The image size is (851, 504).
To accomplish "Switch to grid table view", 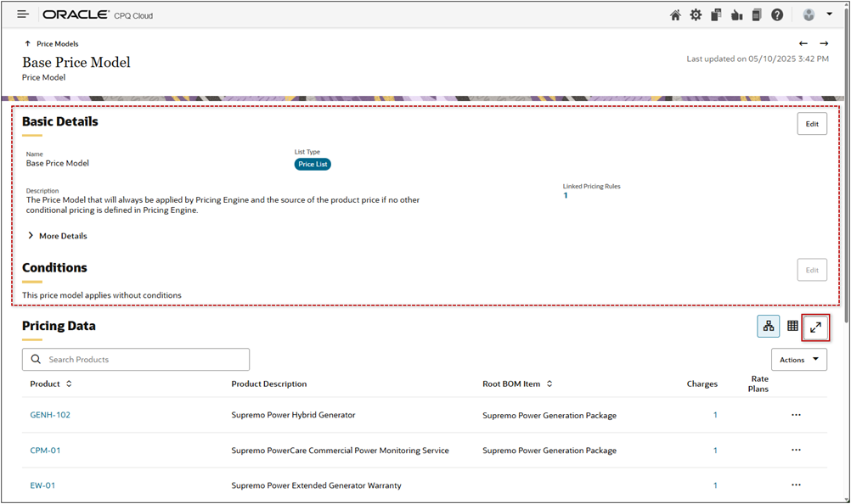I will [792, 327].
